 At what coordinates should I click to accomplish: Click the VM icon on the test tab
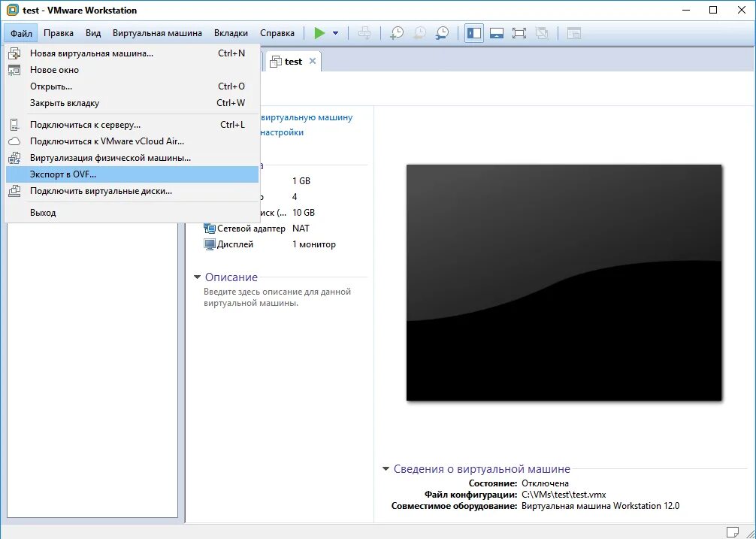(275, 62)
